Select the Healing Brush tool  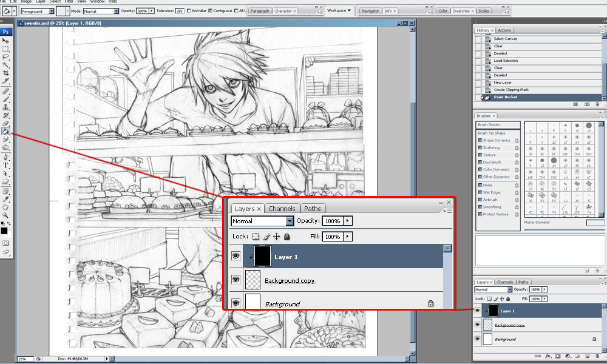pos(5,91)
